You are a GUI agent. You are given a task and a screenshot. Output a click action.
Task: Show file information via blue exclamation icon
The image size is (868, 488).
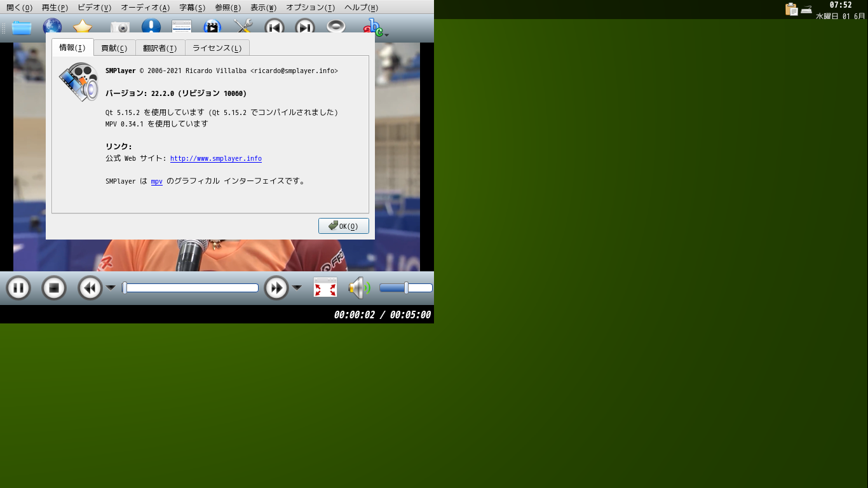point(151,27)
